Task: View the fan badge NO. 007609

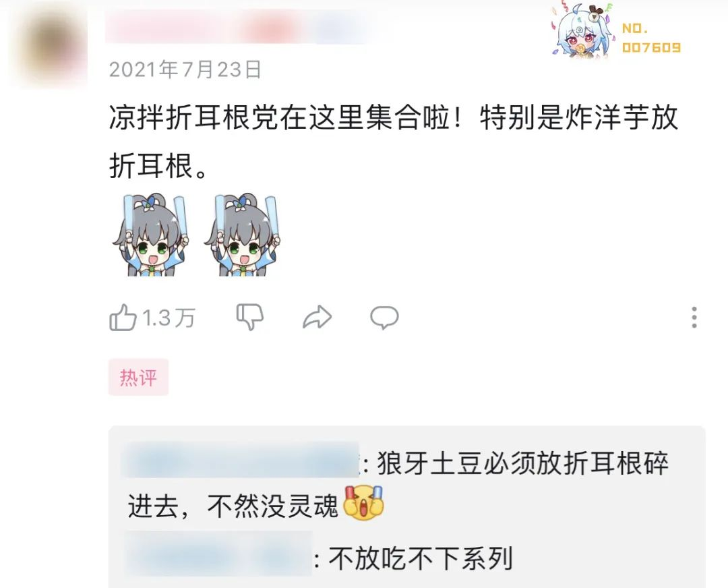Action: pos(651,38)
